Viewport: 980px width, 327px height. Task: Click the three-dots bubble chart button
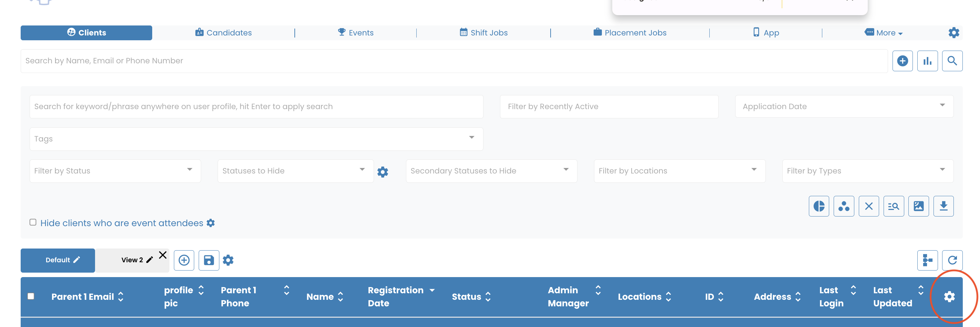843,206
